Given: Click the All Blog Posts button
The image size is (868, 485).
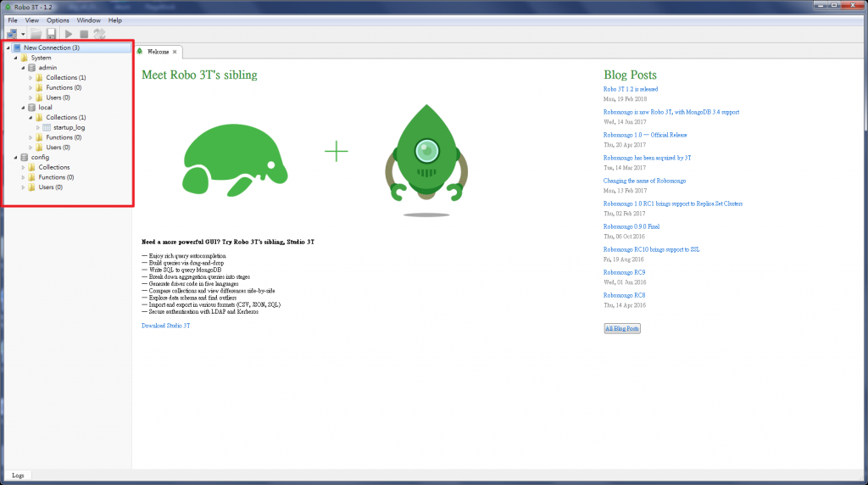Looking at the screenshot, I should point(622,328).
